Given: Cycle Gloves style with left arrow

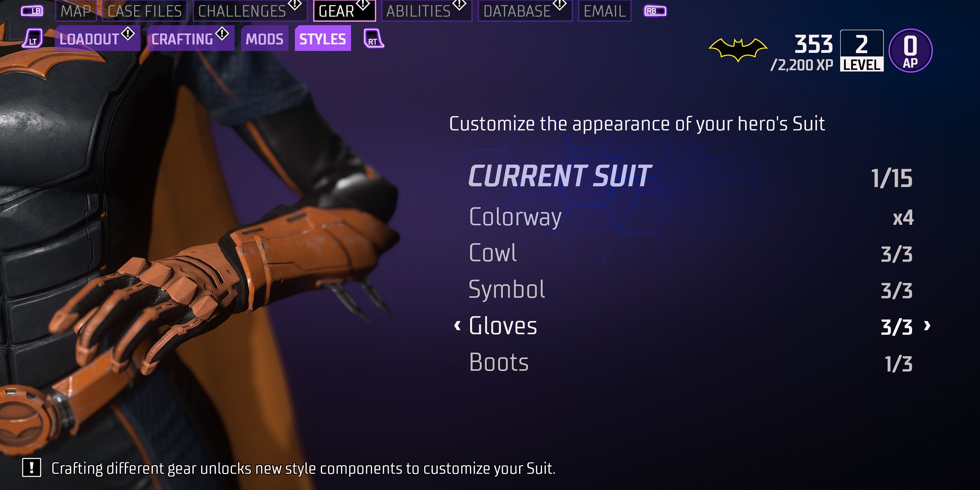Looking at the screenshot, I should [x=457, y=326].
